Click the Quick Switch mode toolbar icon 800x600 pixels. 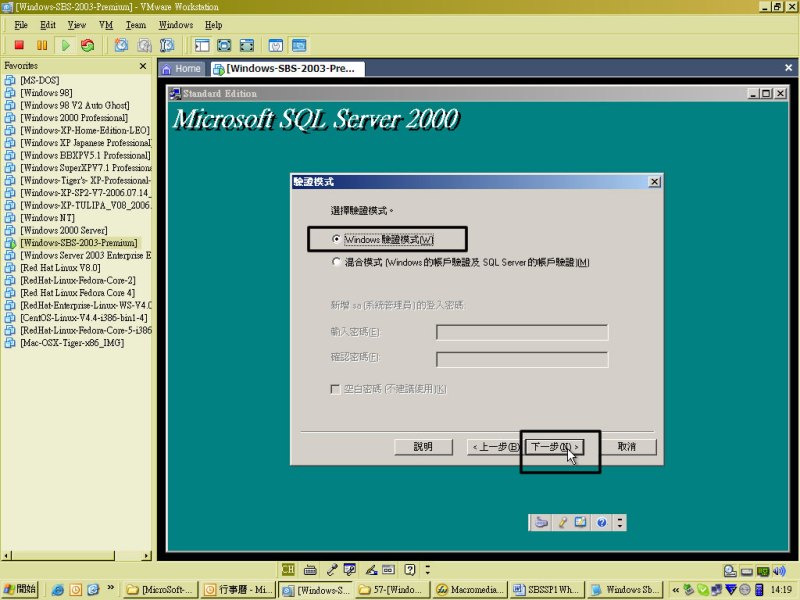[x=224, y=45]
